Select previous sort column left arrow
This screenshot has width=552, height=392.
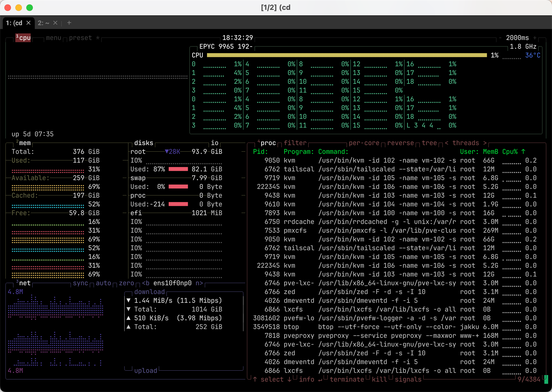click(447, 143)
